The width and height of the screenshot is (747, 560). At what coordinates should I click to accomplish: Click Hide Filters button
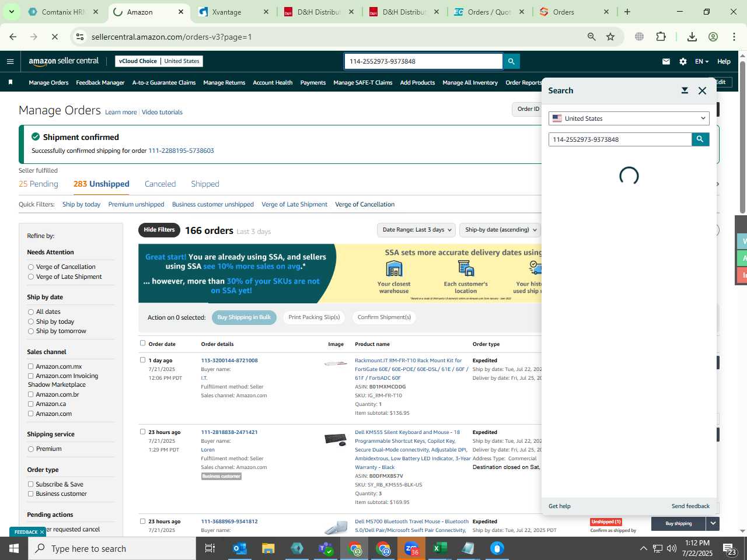tap(159, 230)
